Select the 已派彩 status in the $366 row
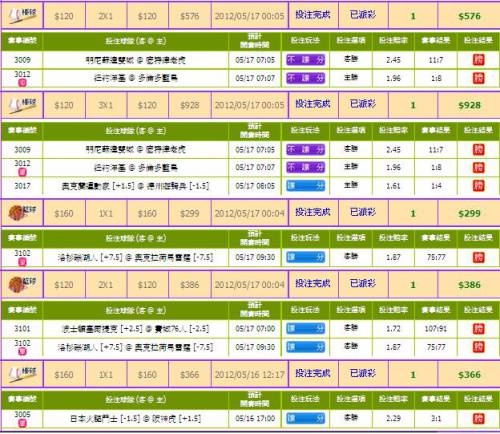Viewport: 500px width, 434px height. pyautogui.click(x=363, y=374)
